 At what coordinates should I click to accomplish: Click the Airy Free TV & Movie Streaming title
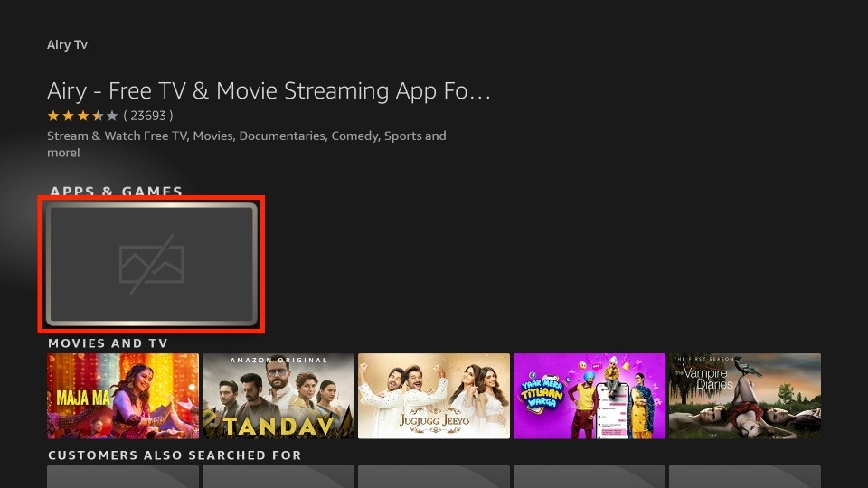click(269, 90)
